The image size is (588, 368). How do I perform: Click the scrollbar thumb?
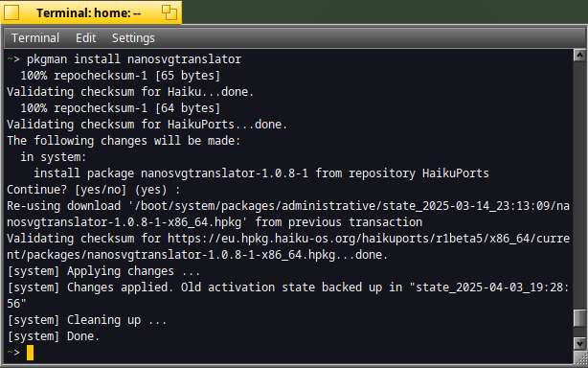(579, 318)
